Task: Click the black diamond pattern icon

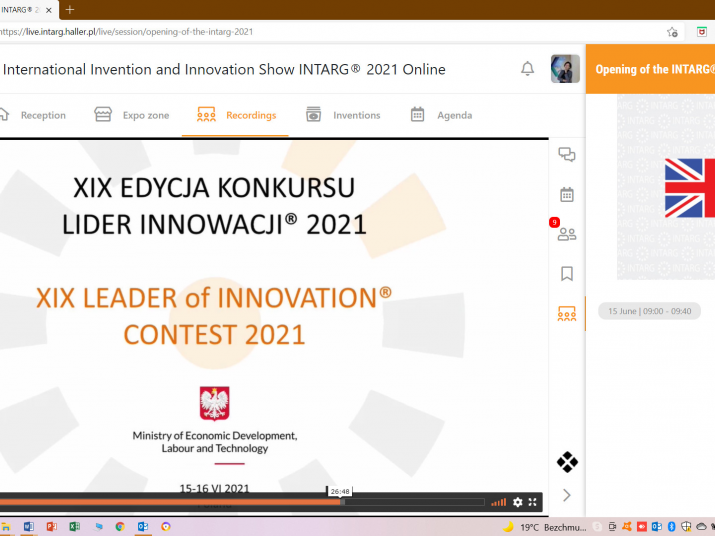Action: point(567,462)
